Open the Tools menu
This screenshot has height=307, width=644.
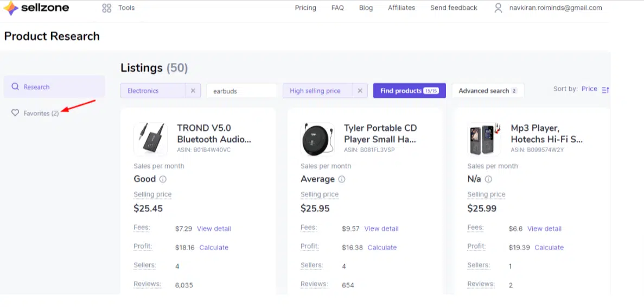coord(126,8)
